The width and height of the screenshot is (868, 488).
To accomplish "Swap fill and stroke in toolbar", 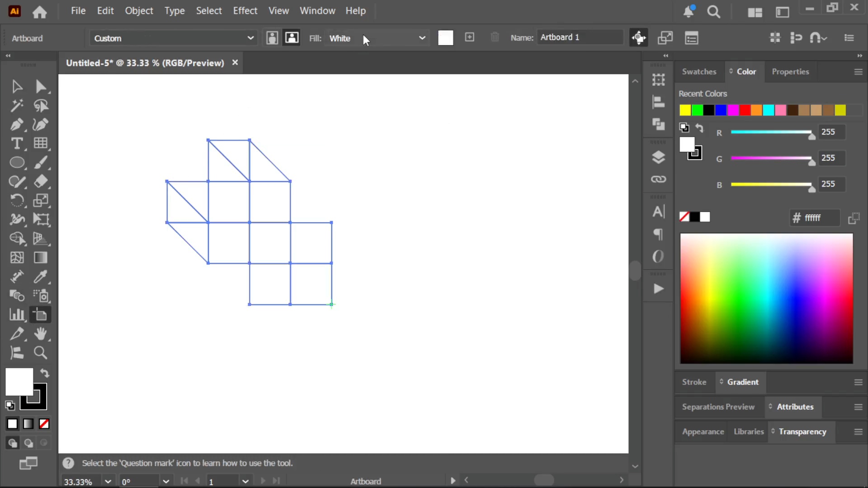I will [44, 373].
